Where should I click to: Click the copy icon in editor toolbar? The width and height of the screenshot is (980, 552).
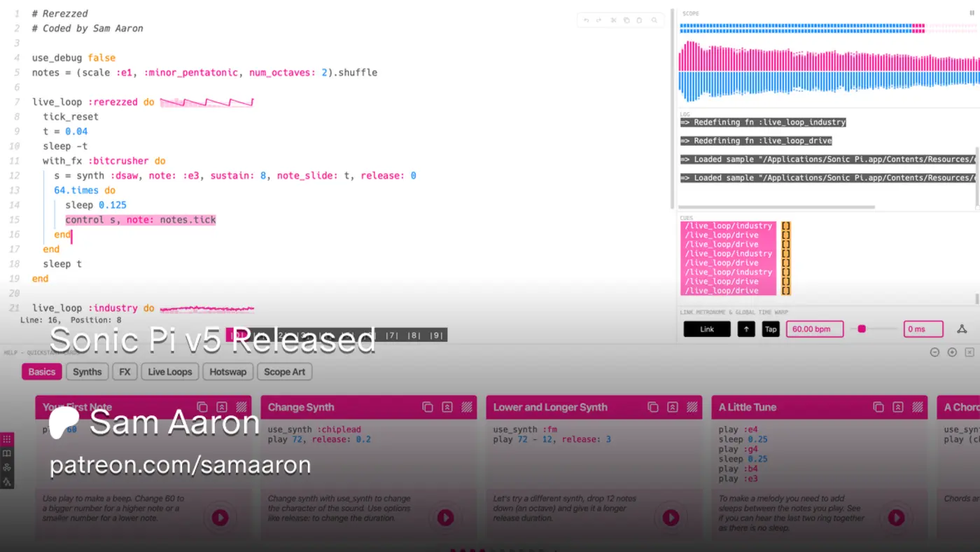(x=626, y=20)
